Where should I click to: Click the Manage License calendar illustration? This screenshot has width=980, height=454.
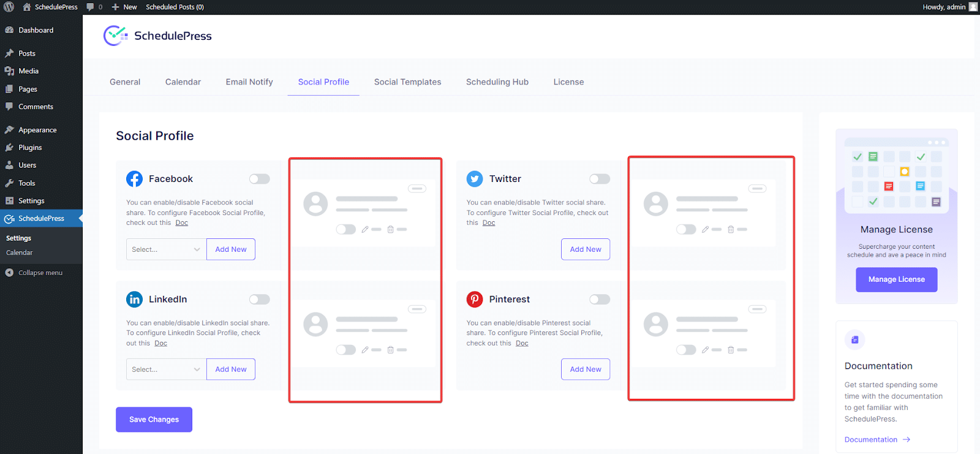click(x=897, y=175)
